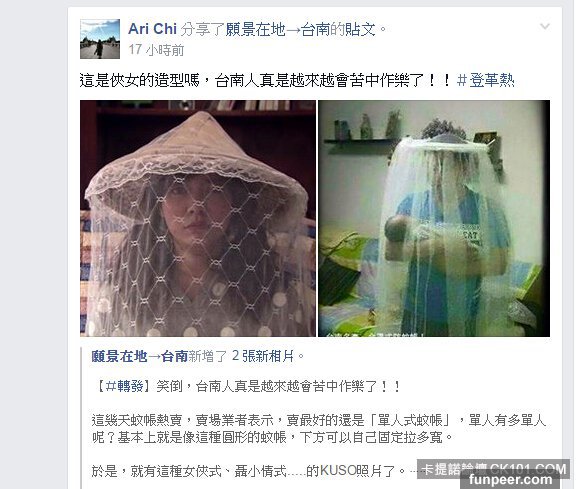This screenshot has width=580, height=489.
Task: Click the 2 張新相片 link
Action: pos(263,356)
